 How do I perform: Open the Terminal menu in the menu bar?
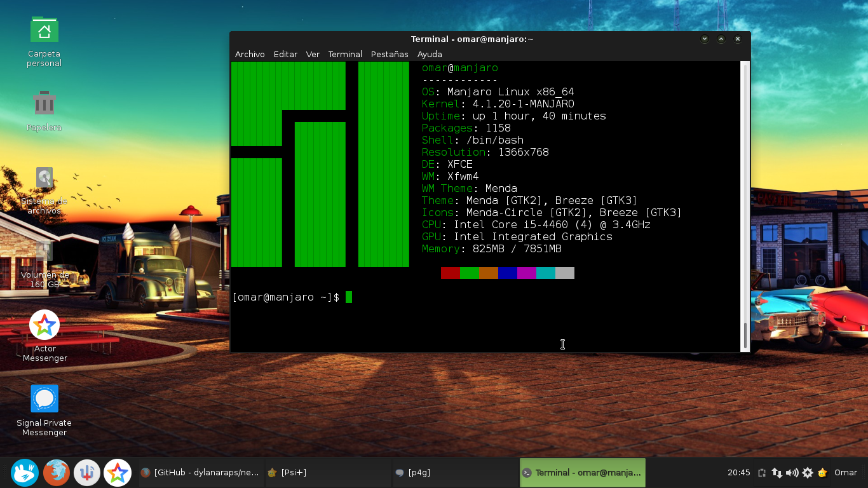point(345,54)
